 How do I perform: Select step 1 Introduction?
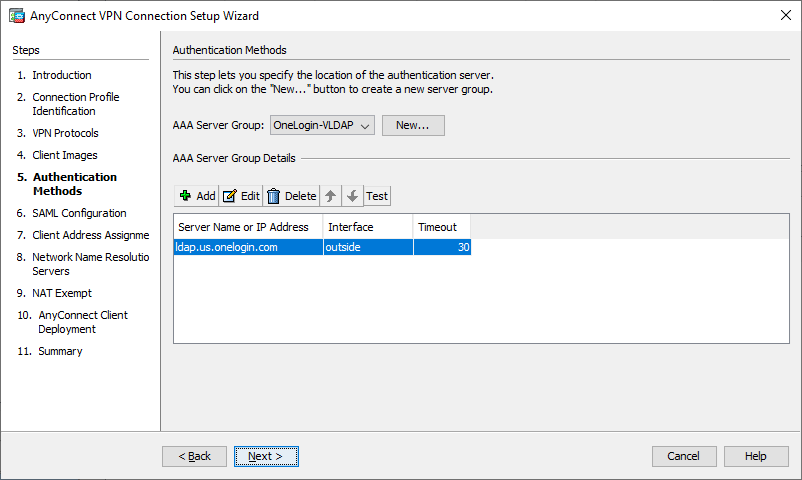pos(54,75)
